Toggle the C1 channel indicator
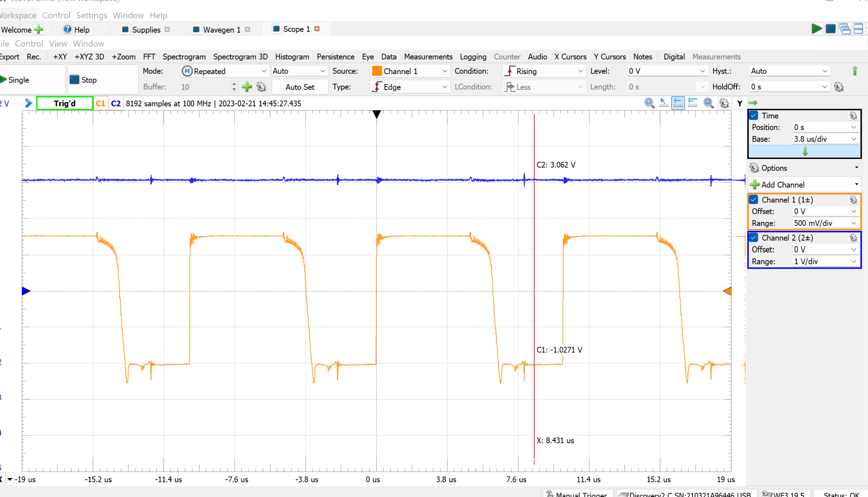868x497 pixels. click(100, 103)
